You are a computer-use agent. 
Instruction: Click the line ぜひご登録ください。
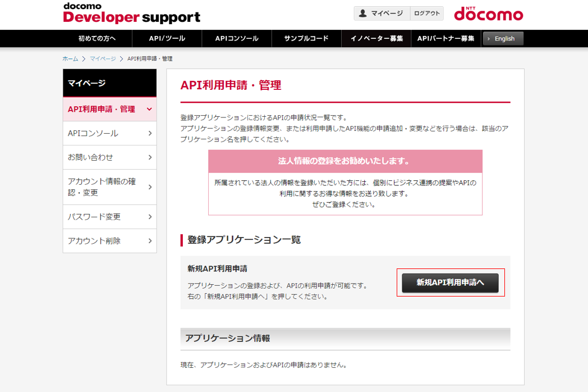point(344,204)
